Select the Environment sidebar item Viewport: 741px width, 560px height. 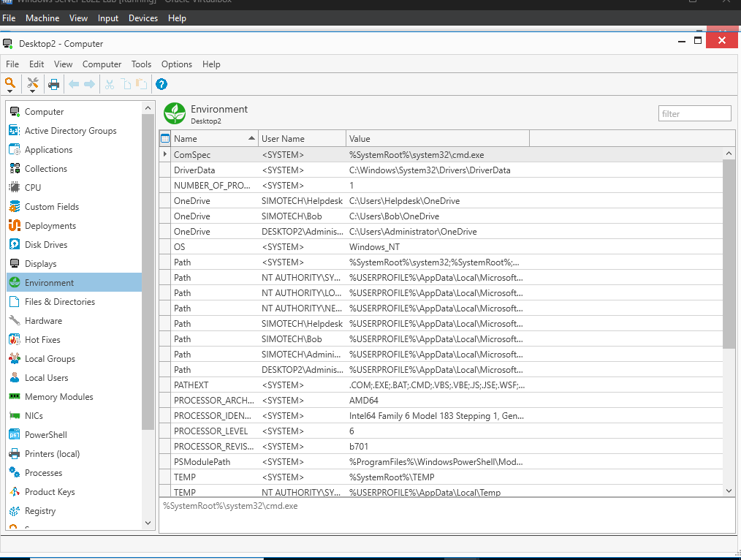[x=75, y=283]
